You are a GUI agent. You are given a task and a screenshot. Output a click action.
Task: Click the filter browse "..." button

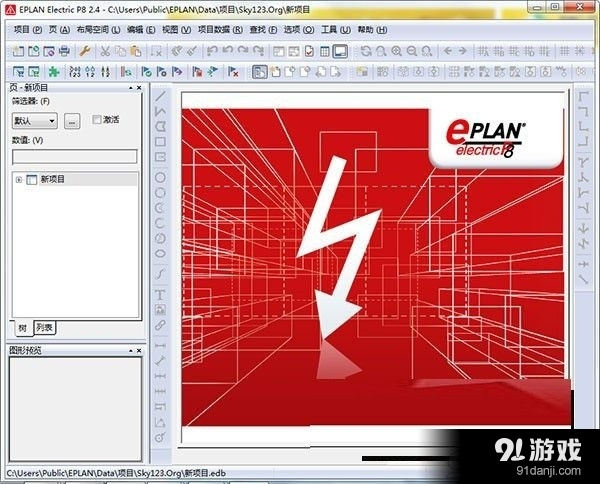[x=72, y=120]
